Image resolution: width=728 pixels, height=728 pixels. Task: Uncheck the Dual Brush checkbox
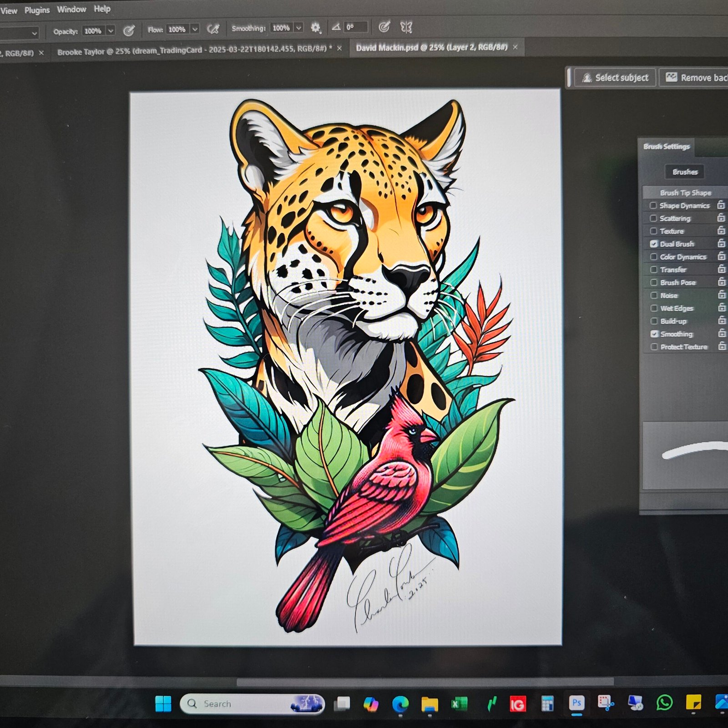tap(654, 244)
